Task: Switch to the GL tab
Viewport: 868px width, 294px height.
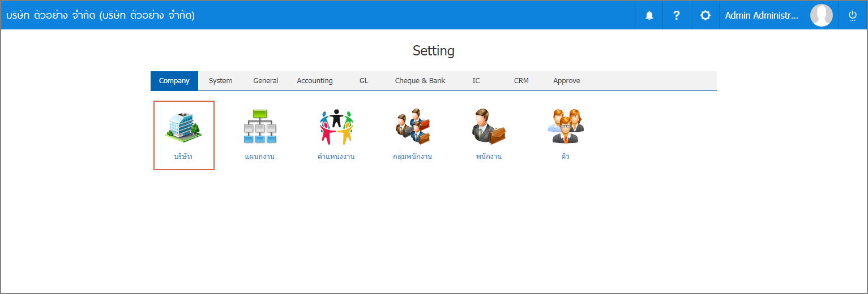Action: point(364,81)
